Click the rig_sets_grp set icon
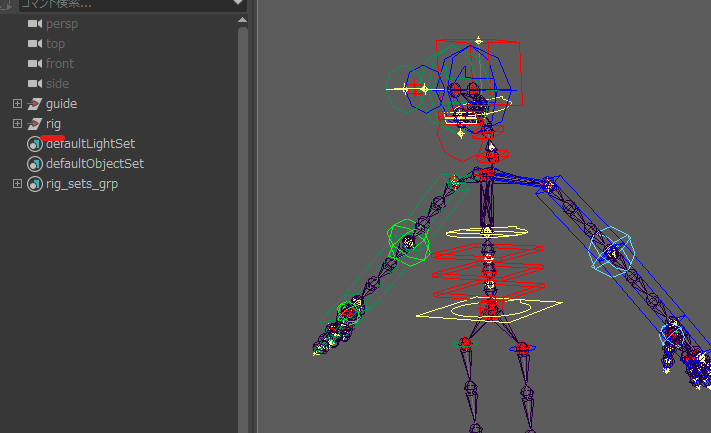Screen dimensions: 711x433 coord(35,184)
